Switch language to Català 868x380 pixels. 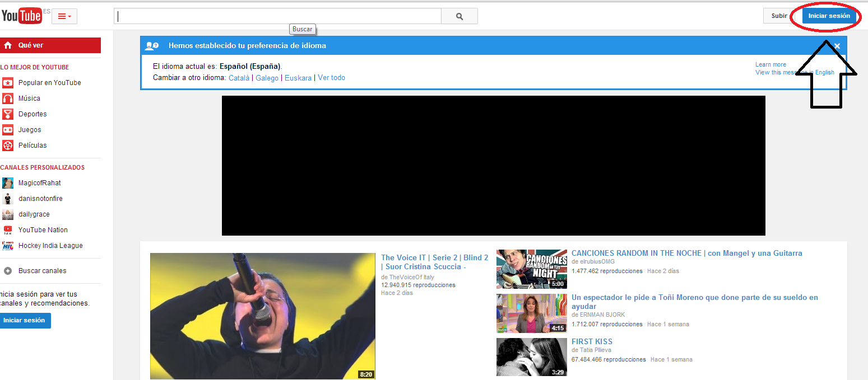239,78
